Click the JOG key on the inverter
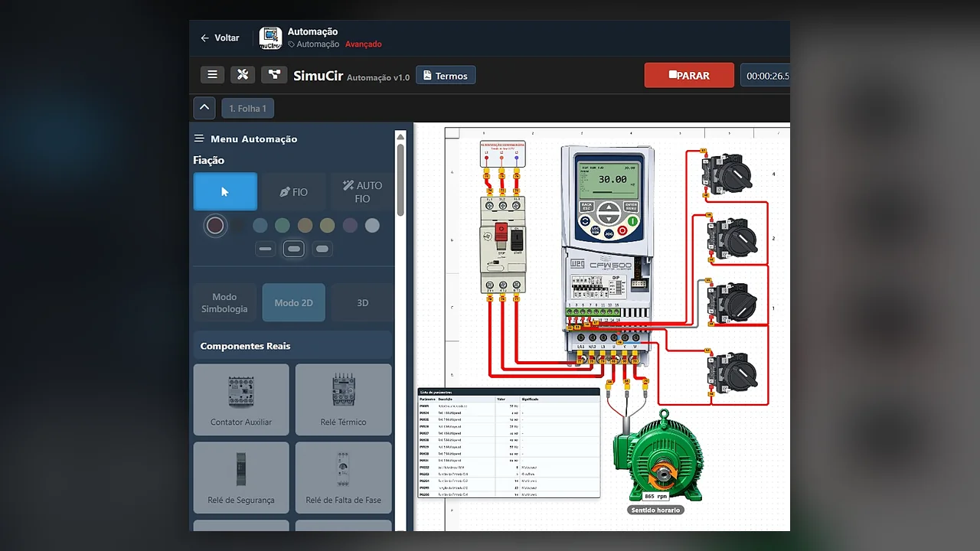Screen dimensions: 980x551 point(609,233)
